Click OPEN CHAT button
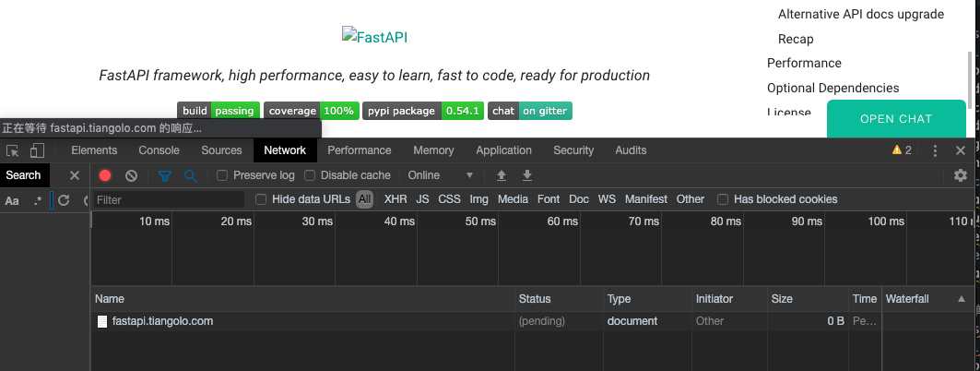The image size is (980, 371). 895,119
